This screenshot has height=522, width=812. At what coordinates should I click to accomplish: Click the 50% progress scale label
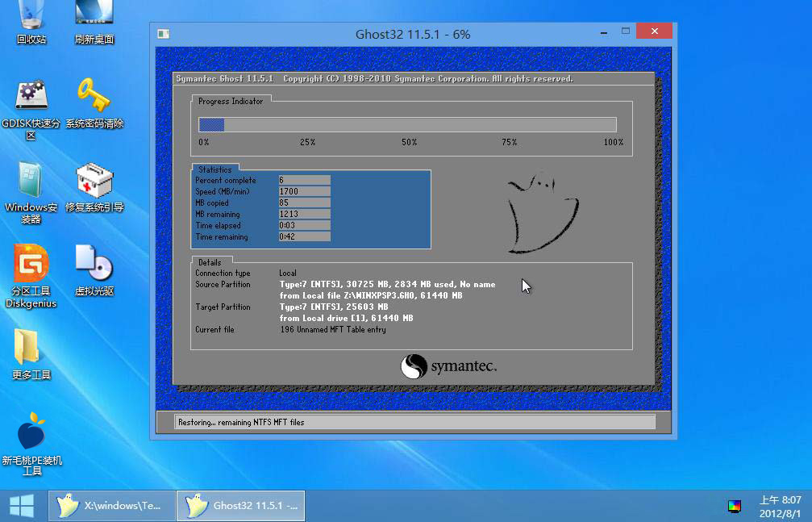pyautogui.click(x=409, y=142)
